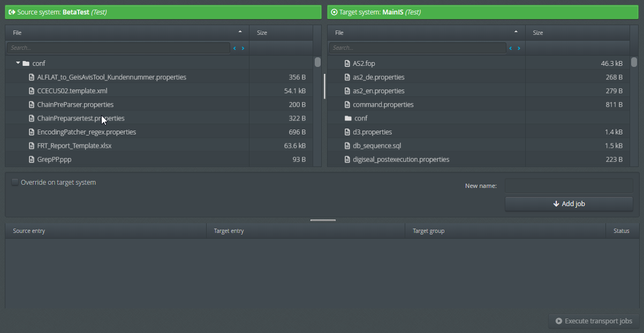Click file icon of as2_en.properties
Screen dimensions: 644x333
[347, 91]
